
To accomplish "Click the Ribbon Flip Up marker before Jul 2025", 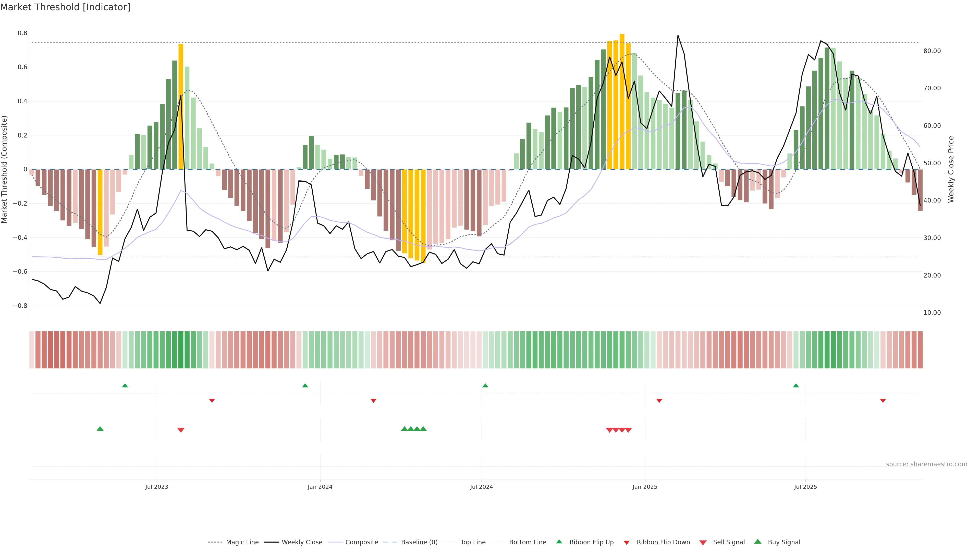I will tap(796, 386).
